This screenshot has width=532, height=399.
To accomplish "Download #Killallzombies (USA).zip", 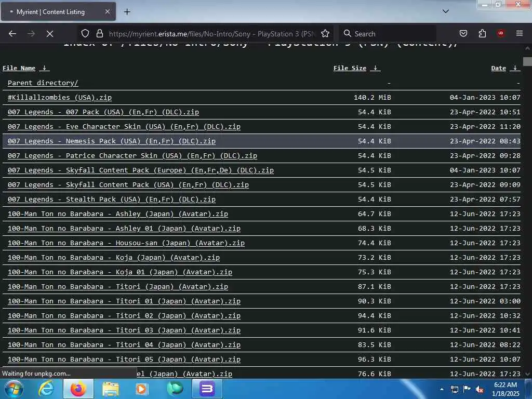I will pos(60,97).
